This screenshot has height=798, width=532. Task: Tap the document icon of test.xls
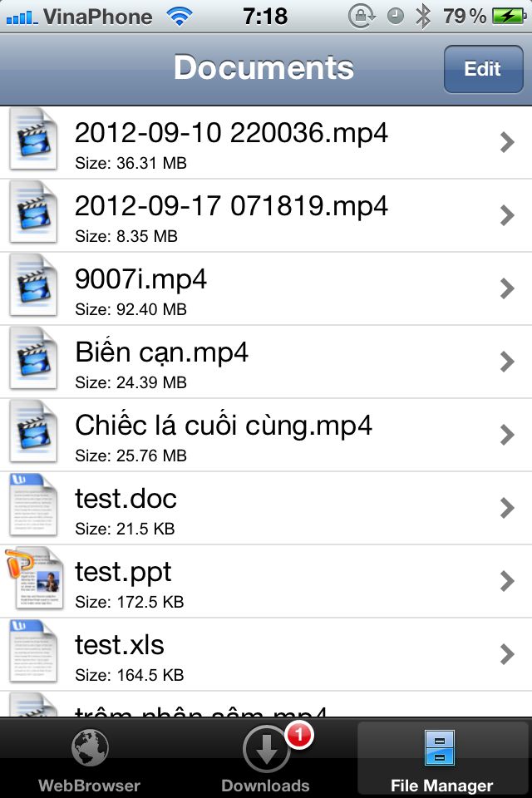point(33,652)
